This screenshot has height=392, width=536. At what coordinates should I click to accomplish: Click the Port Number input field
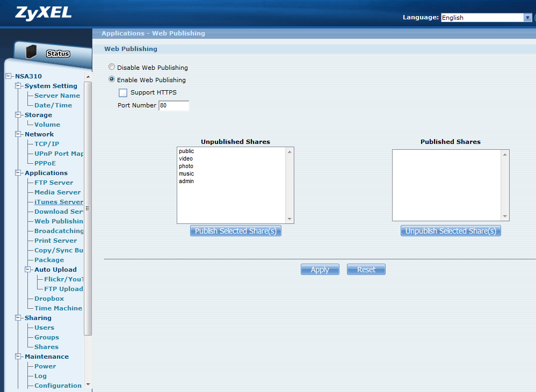click(173, 106)
